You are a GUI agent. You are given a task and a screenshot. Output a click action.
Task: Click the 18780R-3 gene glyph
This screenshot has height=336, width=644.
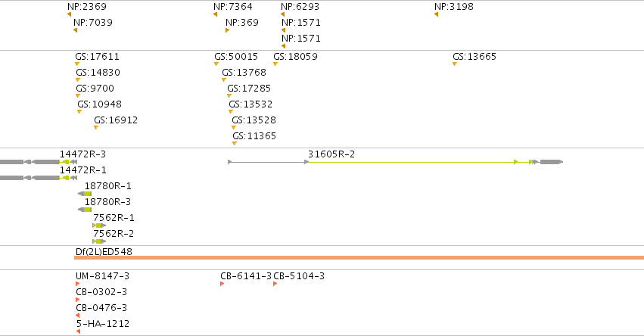pos(85,210)
